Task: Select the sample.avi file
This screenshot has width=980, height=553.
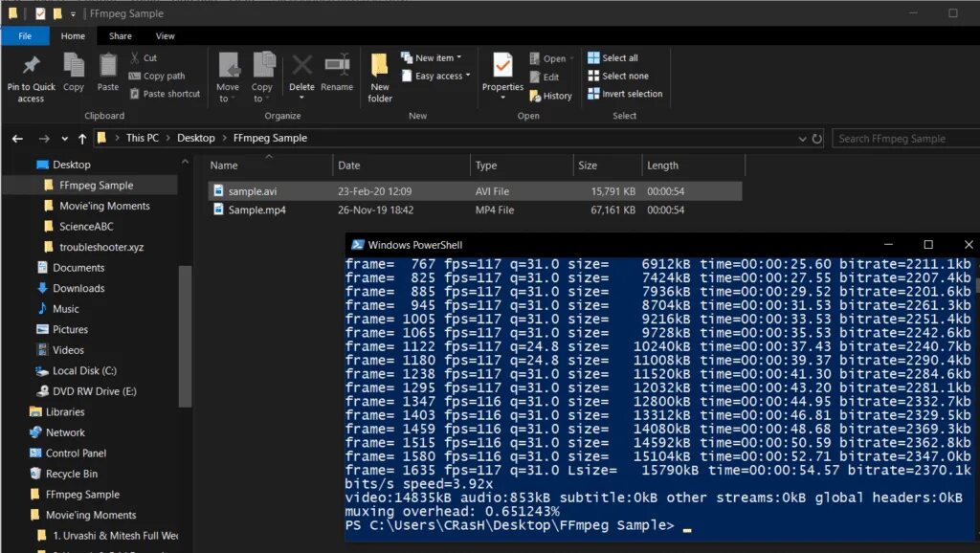Action: tap(475, 191)
